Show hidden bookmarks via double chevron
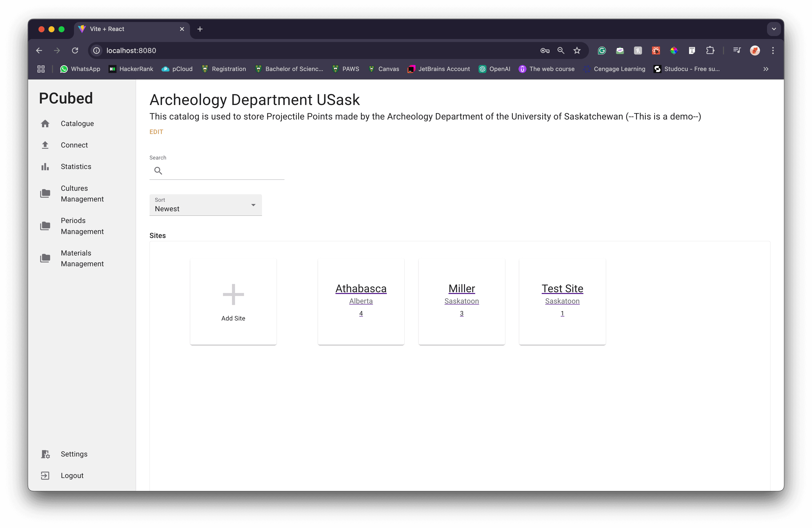 (x=765, y=69)
